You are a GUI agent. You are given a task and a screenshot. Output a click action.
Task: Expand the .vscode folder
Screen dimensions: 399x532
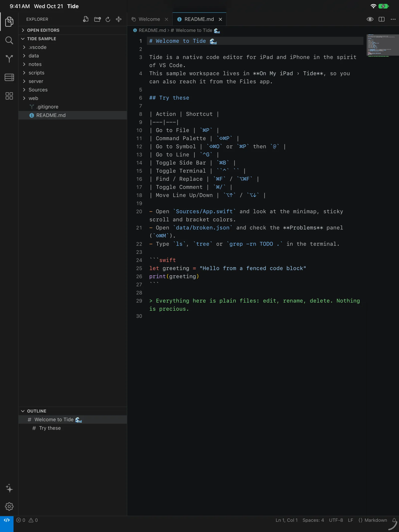click(x=73, y=47)
